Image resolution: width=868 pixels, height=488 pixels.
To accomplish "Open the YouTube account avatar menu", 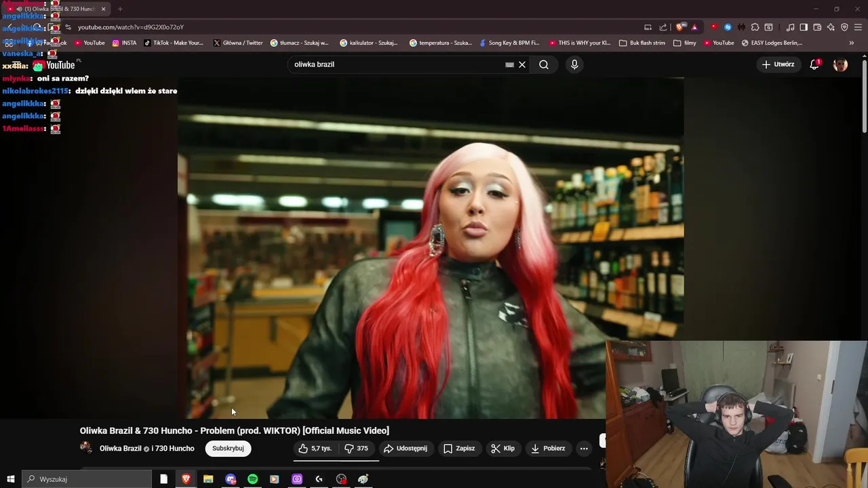I will tap(840, 64).
